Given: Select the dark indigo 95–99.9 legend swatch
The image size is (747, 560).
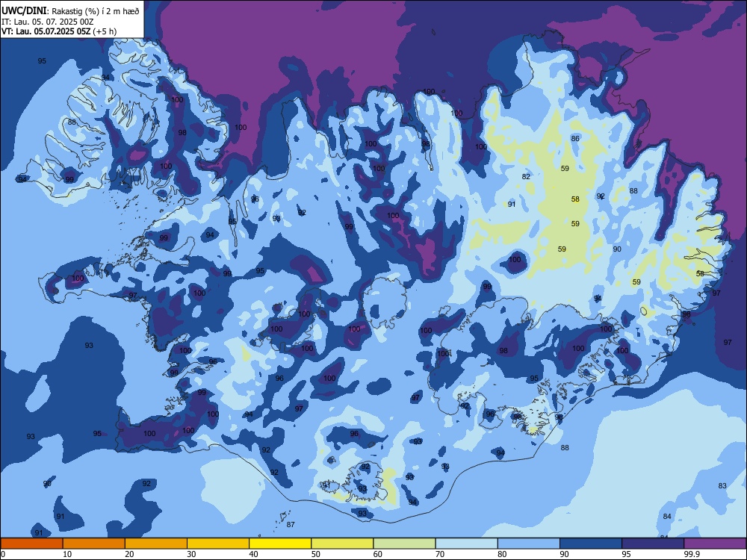Looking at the screenshot, I should click(x=653, y=544).
